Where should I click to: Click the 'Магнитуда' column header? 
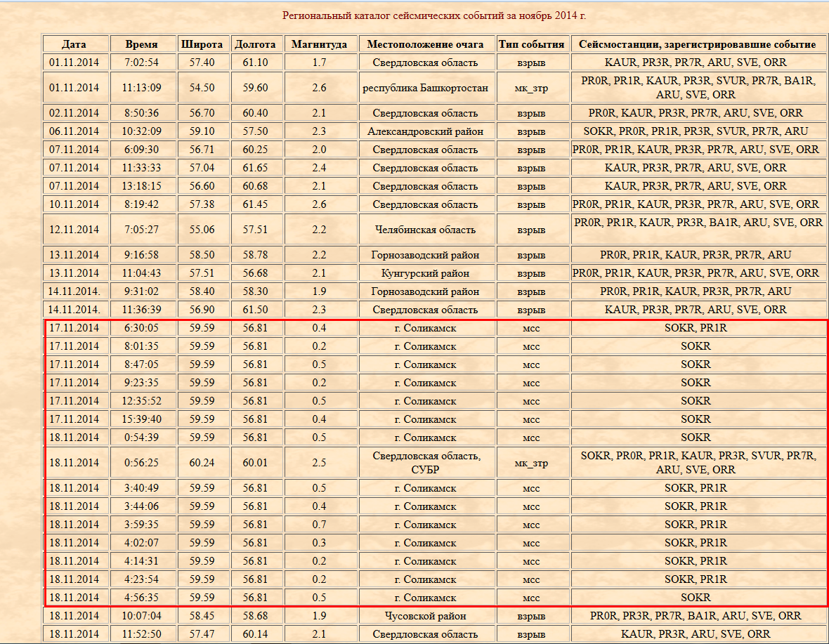(319, 44)
